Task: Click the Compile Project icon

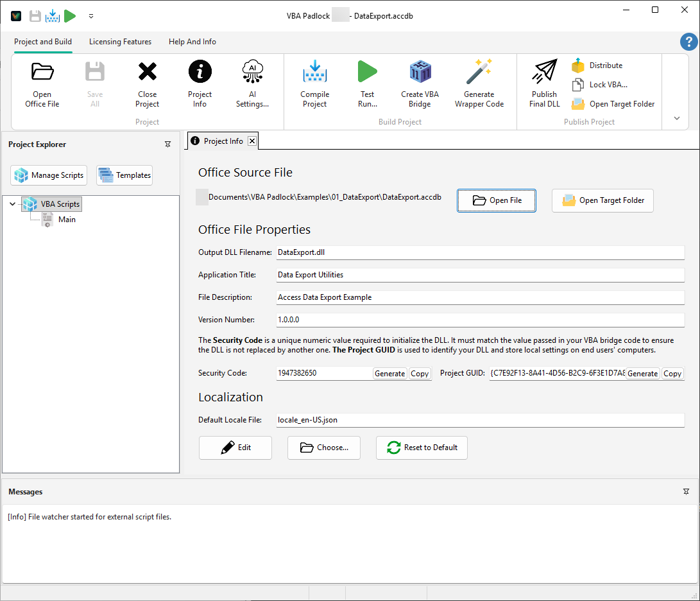Action: click(314, 82)
